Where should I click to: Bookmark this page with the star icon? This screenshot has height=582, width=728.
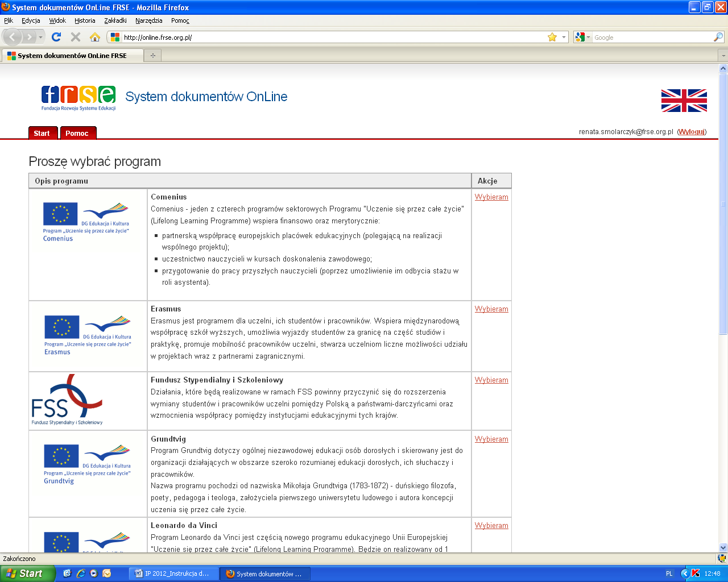552,37
